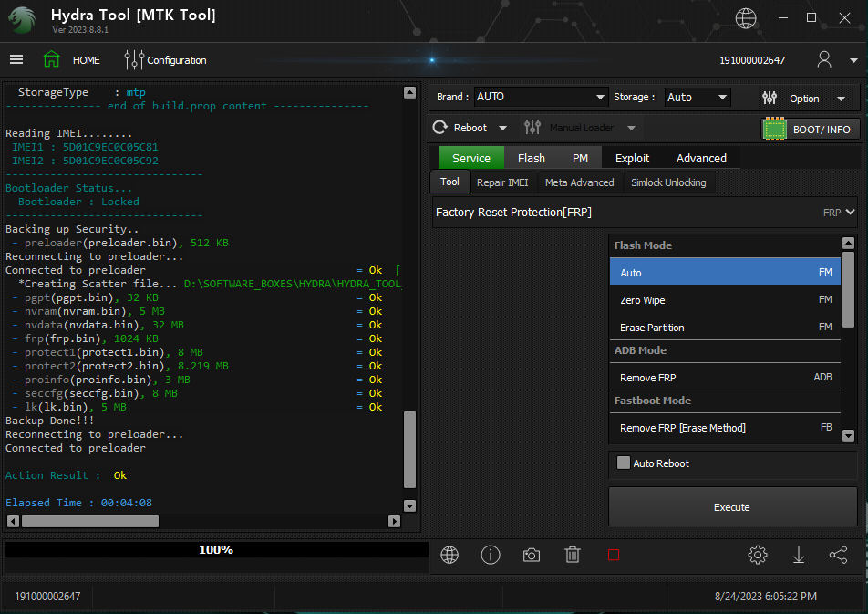Viewport: 868px width, 614px height.
Task: Click the log scroll right arrow
Action: pyautogui.click(x=394, y=521)
